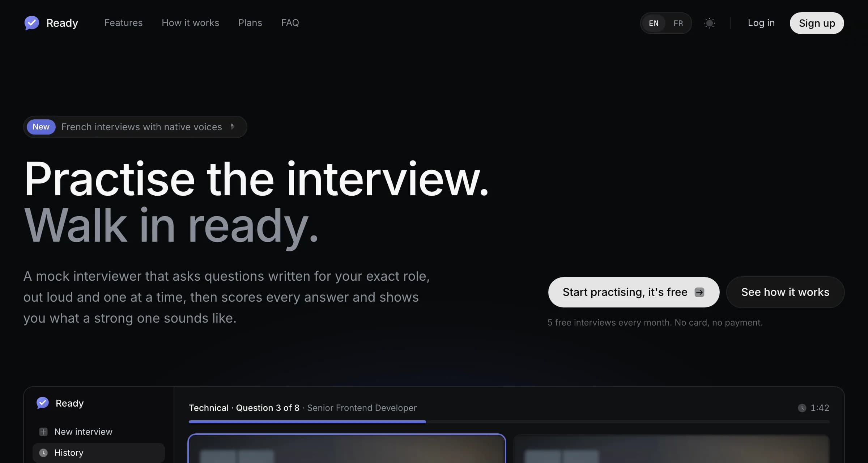The height and width of the screenshot is (463, 868).
Task: Click the New badge in the announcement pill
Action: tap(41, 127)
